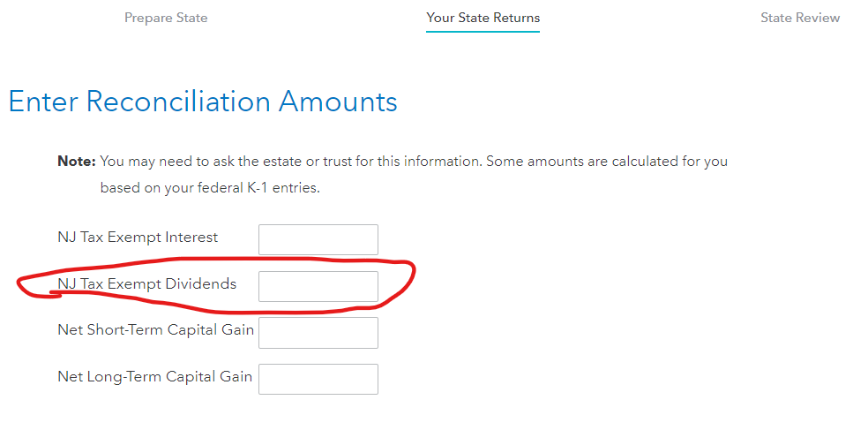
Task: Open the Prepare State tab
Action: tap(166, 18)
